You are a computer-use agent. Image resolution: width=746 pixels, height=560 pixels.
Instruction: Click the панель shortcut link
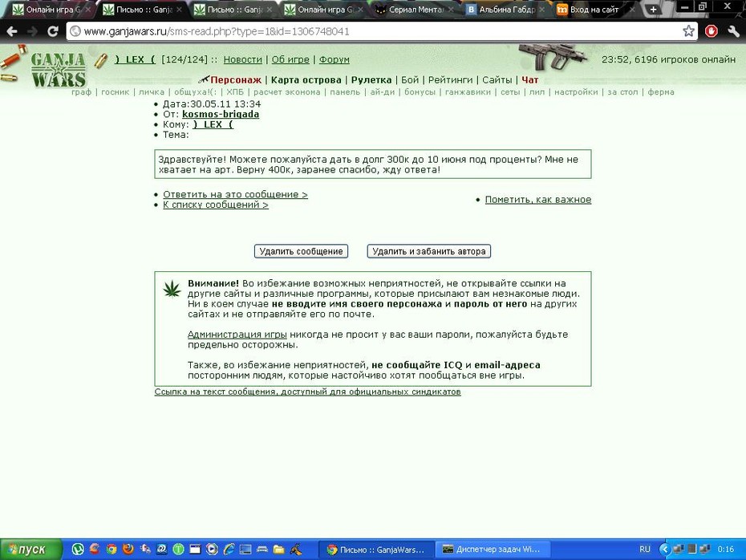345,91
